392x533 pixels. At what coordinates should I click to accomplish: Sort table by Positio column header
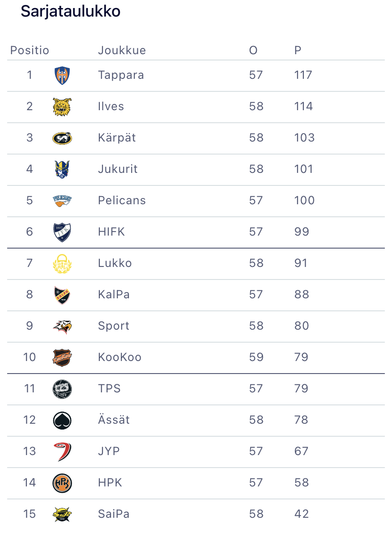(30, 50)
